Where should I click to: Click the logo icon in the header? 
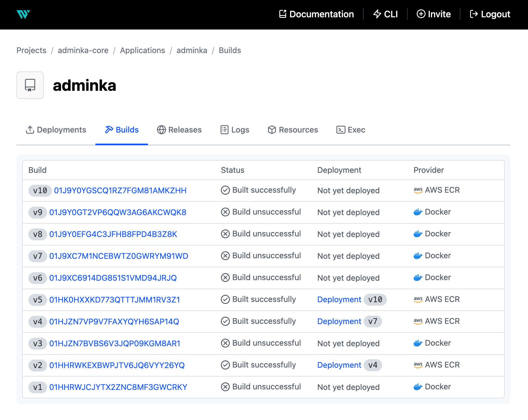tap(23, 14)
